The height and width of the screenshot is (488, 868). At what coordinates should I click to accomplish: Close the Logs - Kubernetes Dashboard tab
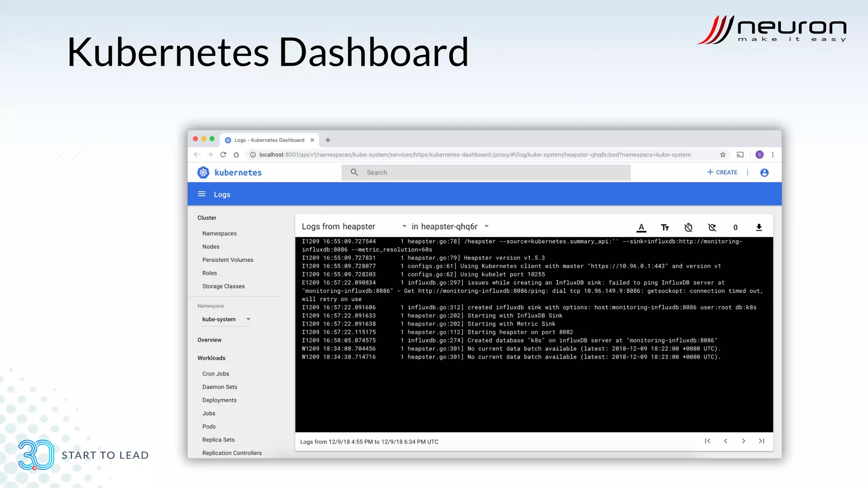[312, 140]
